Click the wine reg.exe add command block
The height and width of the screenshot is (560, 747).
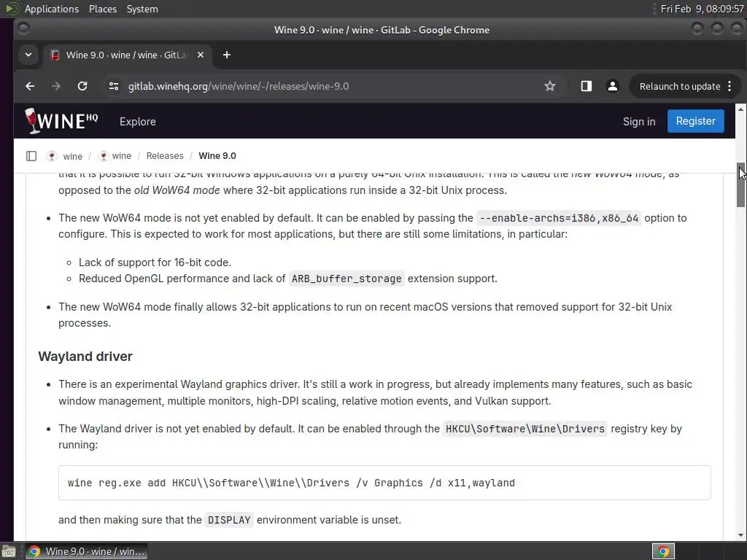384,483
